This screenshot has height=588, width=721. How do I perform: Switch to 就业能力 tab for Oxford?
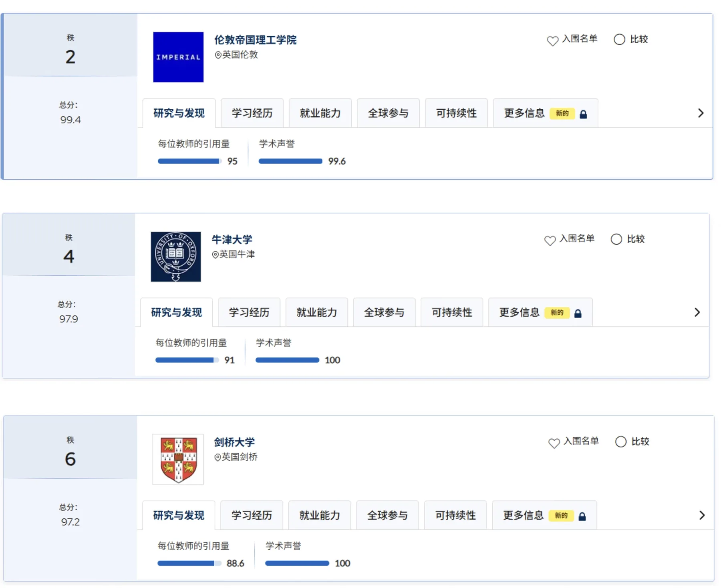tap(316, 312)
